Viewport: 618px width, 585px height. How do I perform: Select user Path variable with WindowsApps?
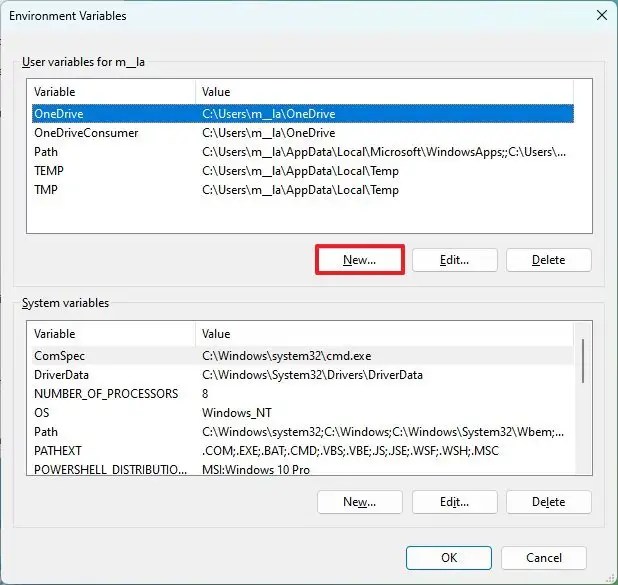point(303,152)
